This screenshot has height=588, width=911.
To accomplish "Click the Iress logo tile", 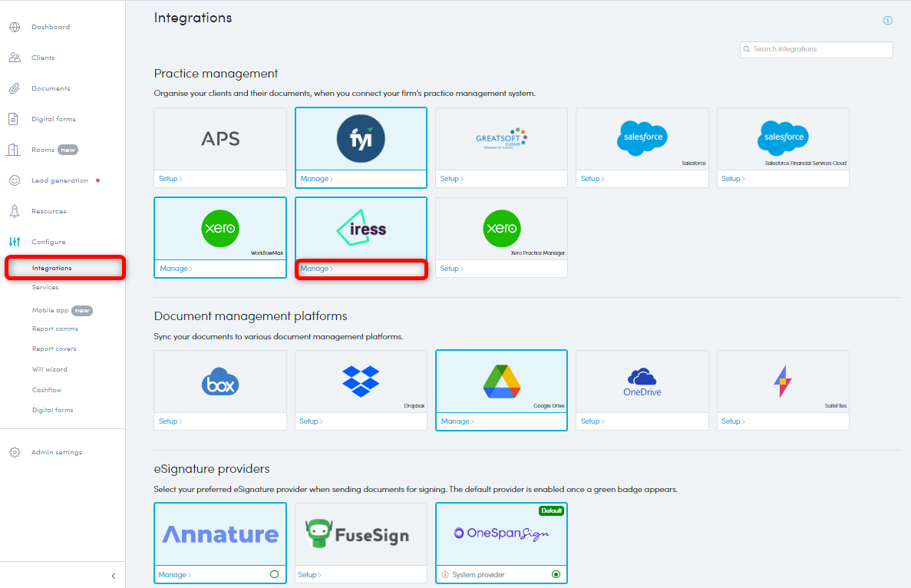I will (x=361, y=228).
